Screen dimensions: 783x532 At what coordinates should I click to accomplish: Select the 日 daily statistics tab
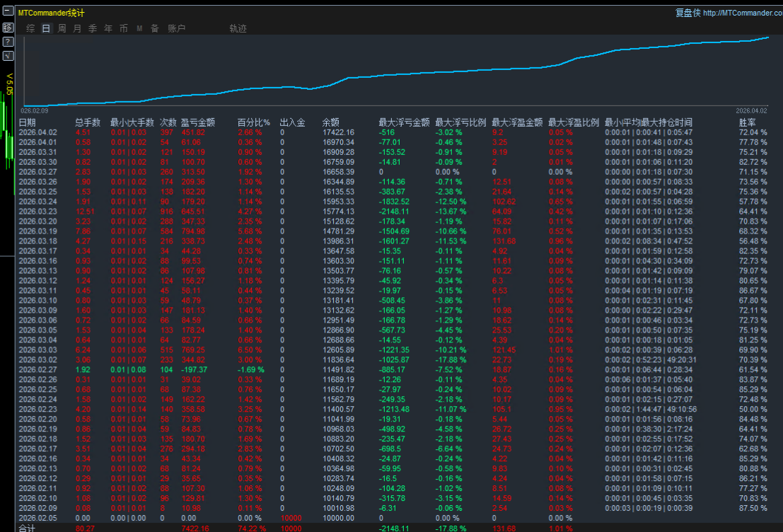tap(46, 28)
